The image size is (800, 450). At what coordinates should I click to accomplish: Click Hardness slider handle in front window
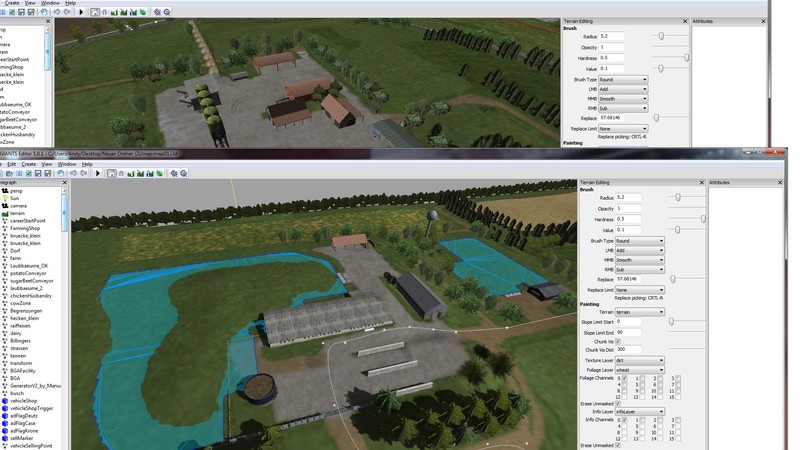703,219
